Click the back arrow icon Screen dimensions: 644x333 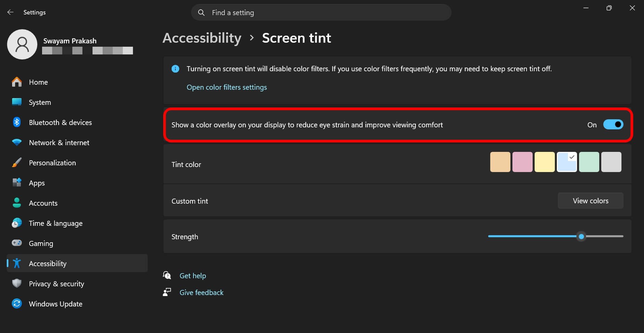coord(10,12)
